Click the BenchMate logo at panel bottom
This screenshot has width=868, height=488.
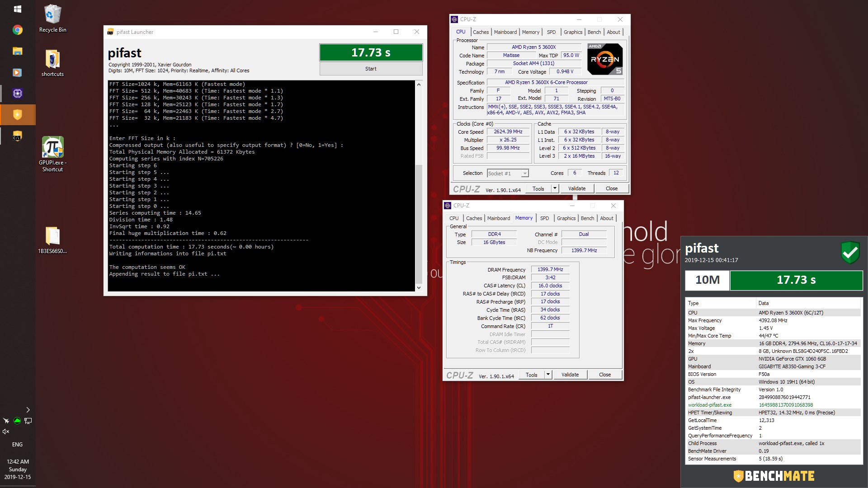(774, 476)
